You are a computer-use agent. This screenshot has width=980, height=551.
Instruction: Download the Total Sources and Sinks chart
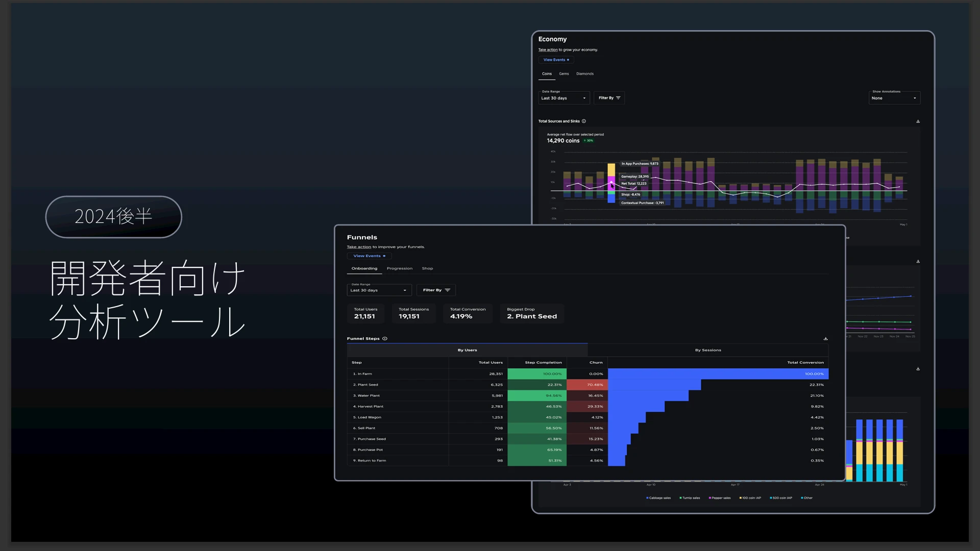tap(918, 121)
